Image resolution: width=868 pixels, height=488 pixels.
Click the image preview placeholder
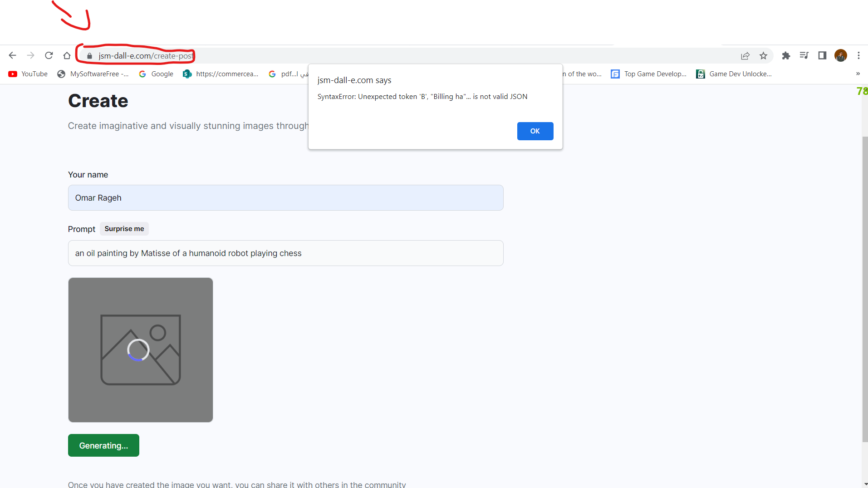141,350
